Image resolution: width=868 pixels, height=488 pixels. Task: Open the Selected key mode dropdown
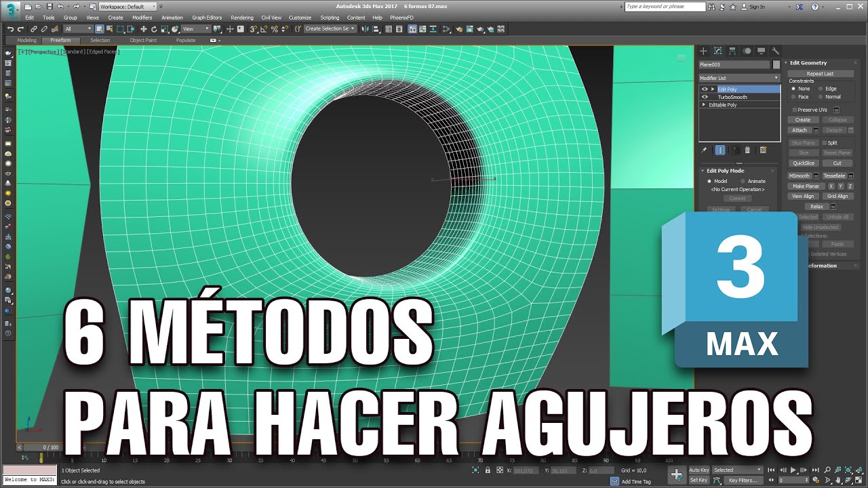point(738,470)
